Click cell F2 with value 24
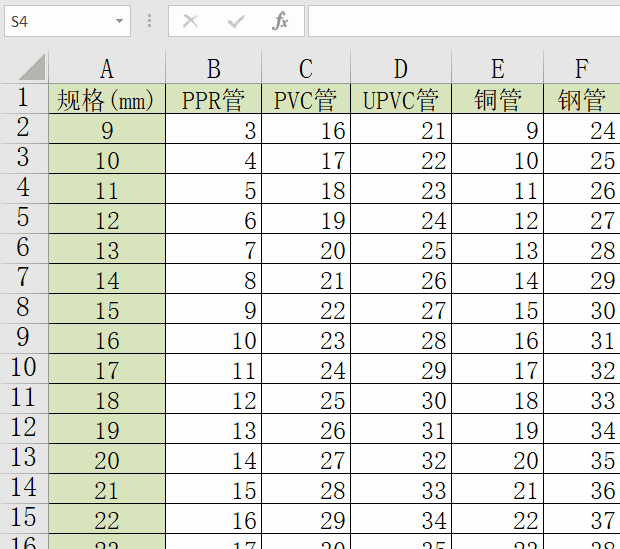 (582, 129)
